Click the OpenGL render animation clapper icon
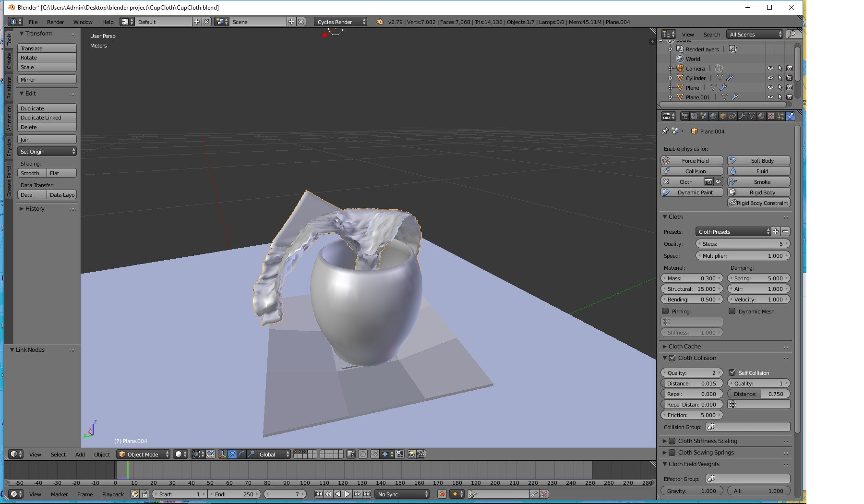This screenshot has width=864, height=504. click(x=421, y=454)
